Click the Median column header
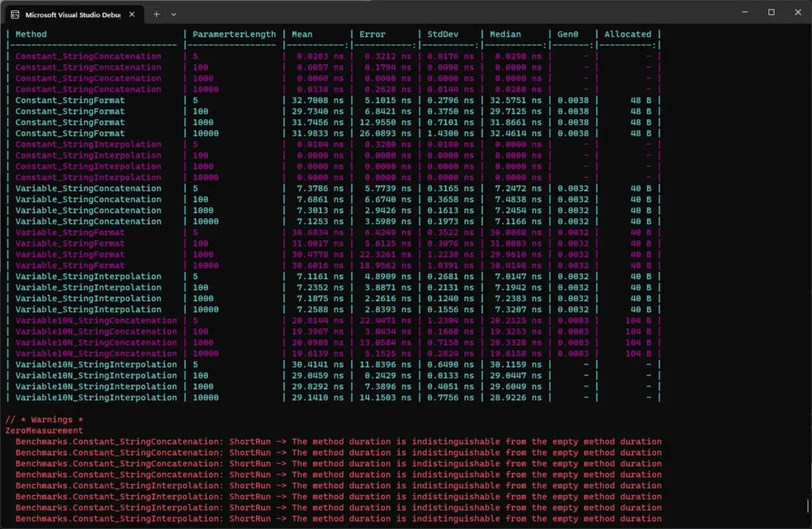The image size is (812, 529). tap(505, 34)
